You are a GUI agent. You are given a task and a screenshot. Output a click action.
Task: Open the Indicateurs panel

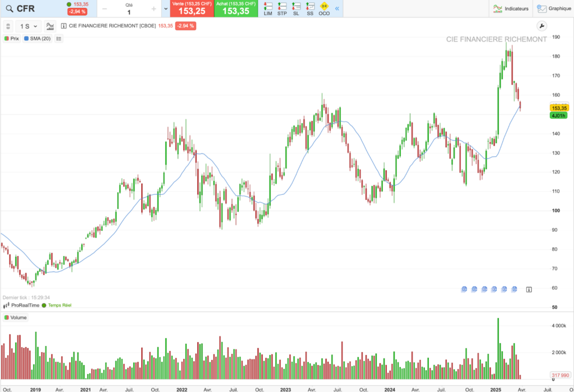coord(511,8)
